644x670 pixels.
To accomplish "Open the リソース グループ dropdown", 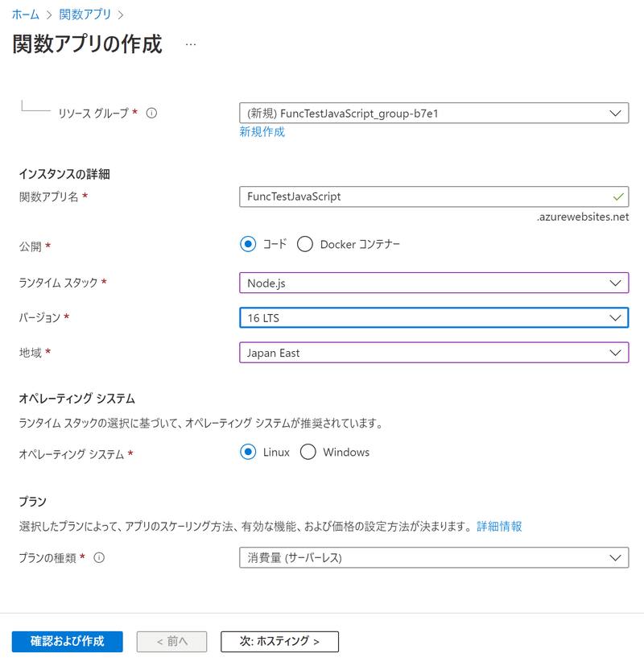I will (435, 113).
